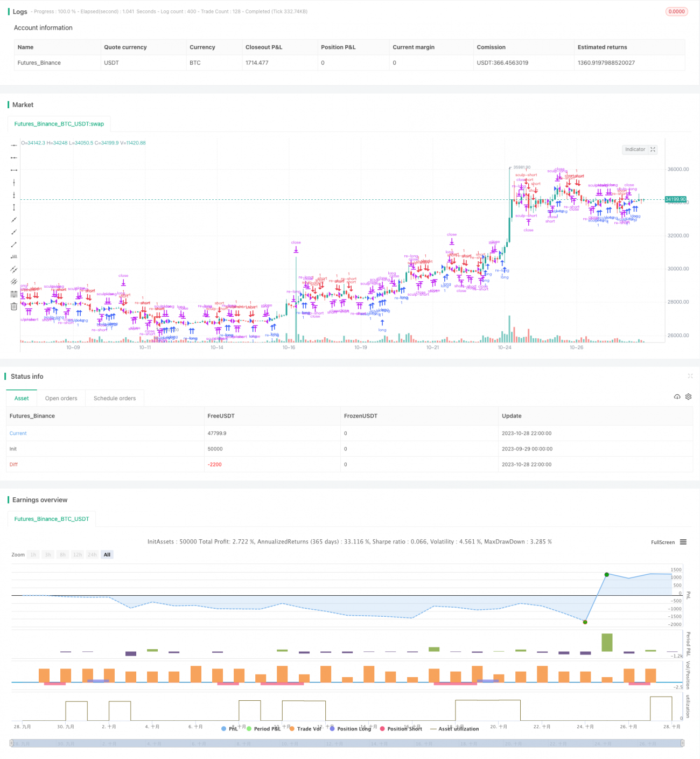Open the settings gear in Status info panel
This screenshot has height=759, width=700.
689,396
